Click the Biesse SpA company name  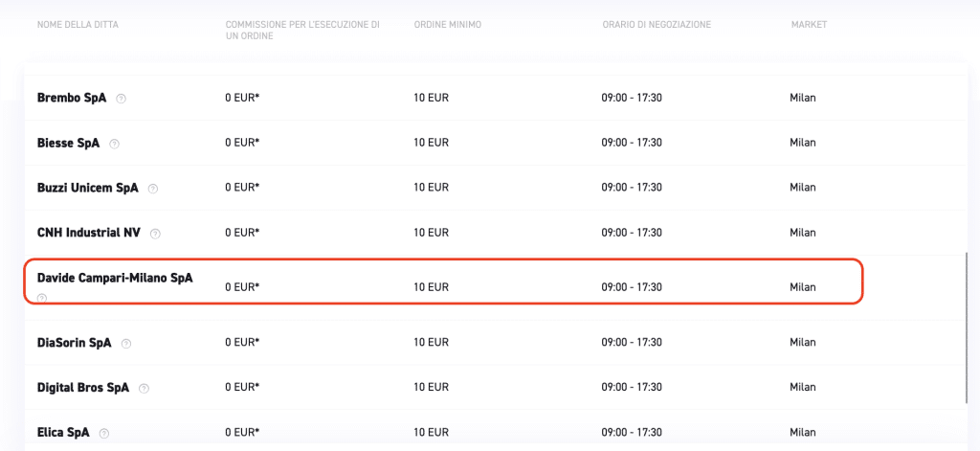[68, 143]
